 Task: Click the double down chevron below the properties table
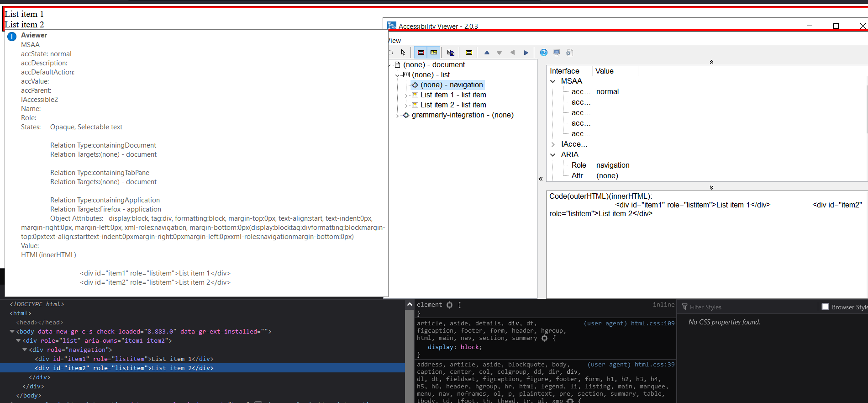(711, 187)
